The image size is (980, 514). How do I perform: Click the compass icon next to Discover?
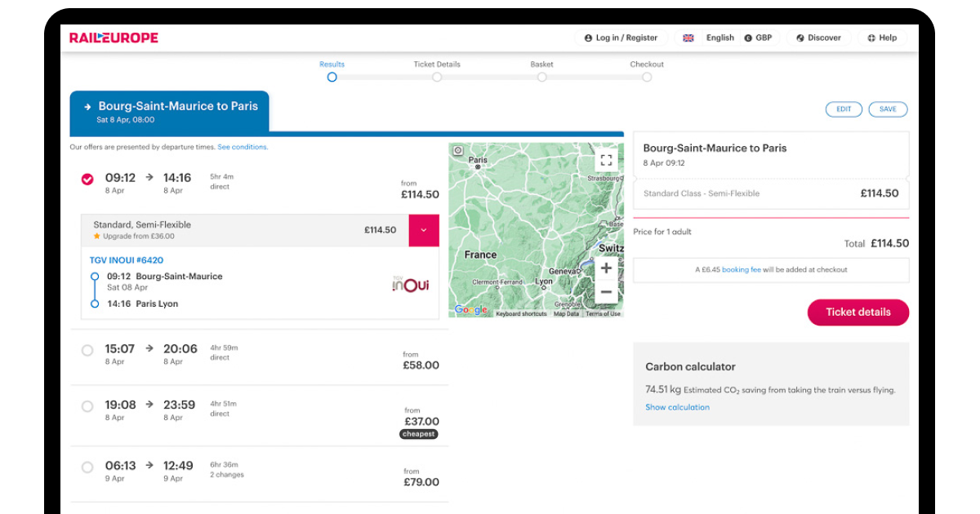(800, 38)
